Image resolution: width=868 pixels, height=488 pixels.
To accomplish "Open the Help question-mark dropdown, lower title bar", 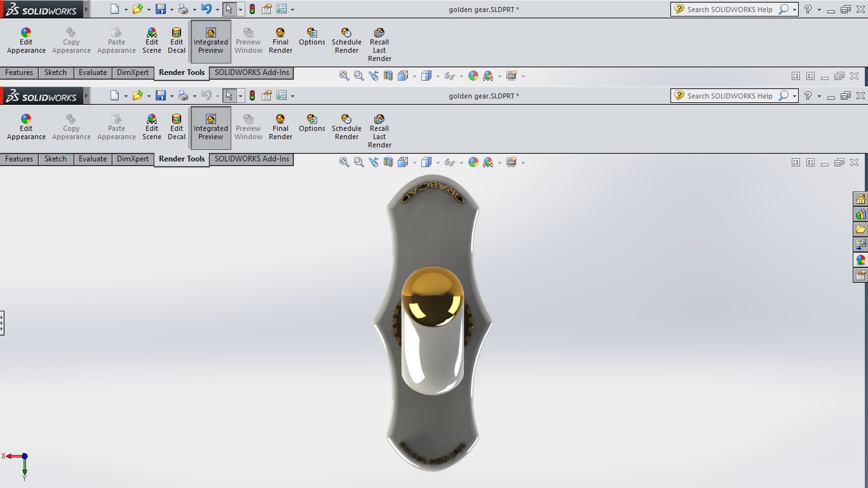I will coord(819,96).
